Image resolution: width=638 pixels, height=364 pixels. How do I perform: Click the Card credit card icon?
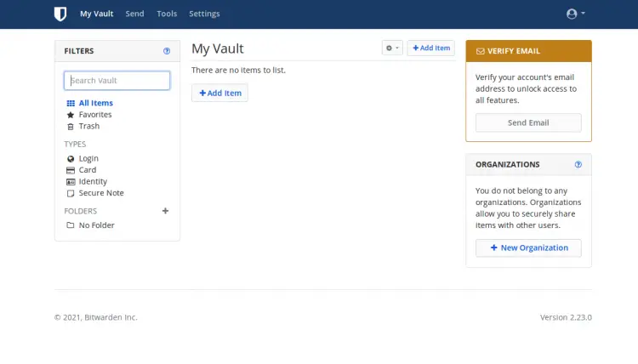tap(71, 170)
